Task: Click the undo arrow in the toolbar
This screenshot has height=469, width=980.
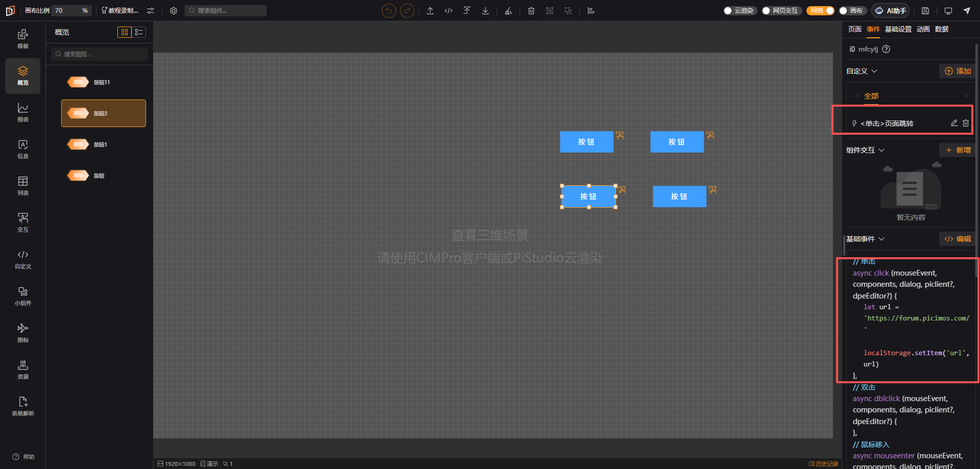Action: (x=389, y=11)
